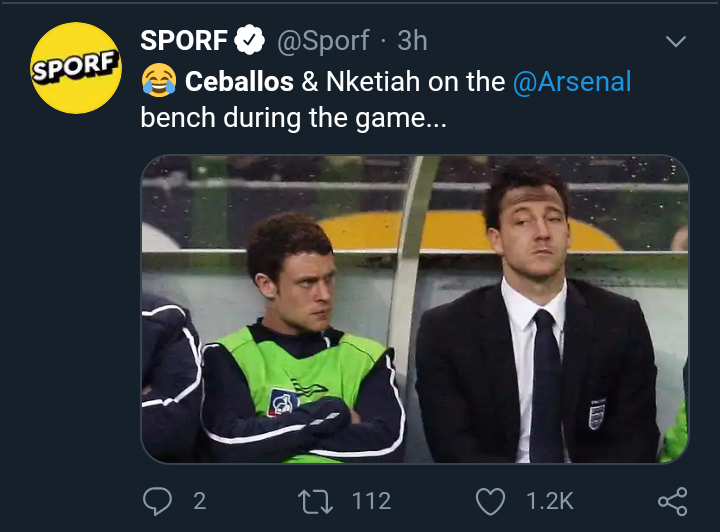This screenshot has height=532, width=720.
Task: Expand the tweet options chevron
Action: [x=676, y=42]
